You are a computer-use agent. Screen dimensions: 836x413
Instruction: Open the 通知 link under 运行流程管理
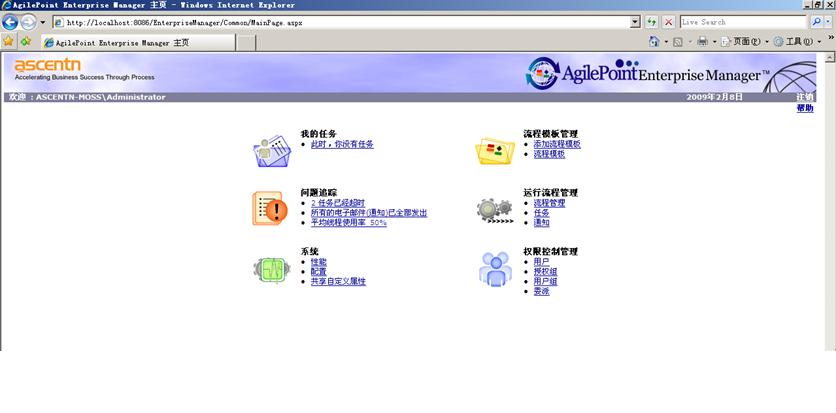(x=541, y=223)
